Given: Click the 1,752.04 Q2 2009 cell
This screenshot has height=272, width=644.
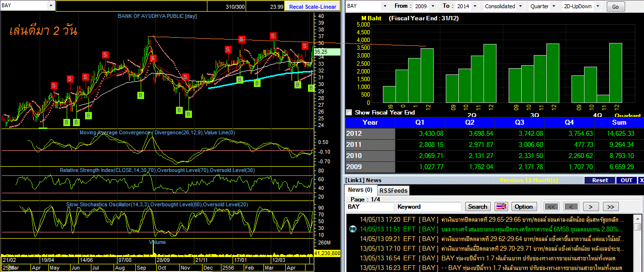Looking at the screenshot, I should pyautogui.click(x=469, y=167).
